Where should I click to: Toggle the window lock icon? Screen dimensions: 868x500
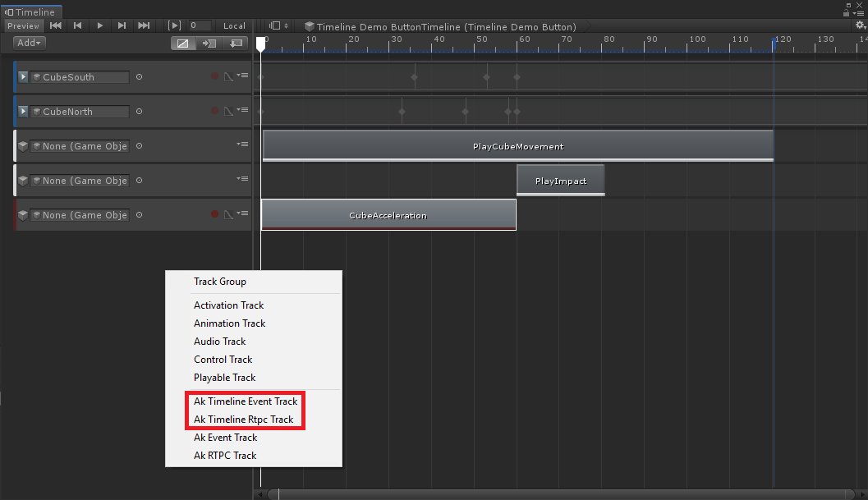pyautogui.click(x=846, y=12)
